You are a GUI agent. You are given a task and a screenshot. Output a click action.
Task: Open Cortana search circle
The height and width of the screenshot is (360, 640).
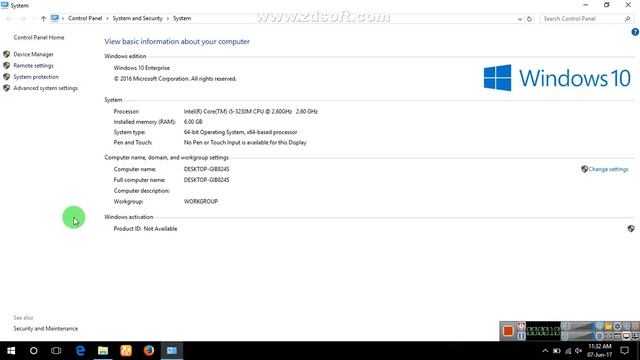(33, 351)
